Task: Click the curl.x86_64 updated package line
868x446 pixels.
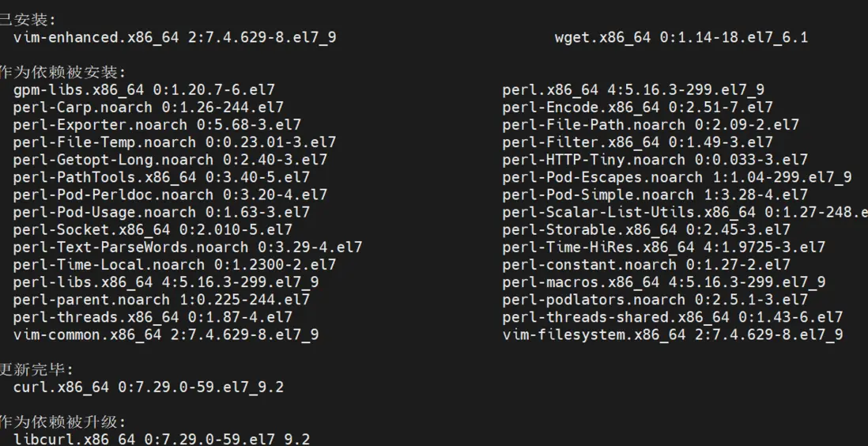Action: pos(149,387)
